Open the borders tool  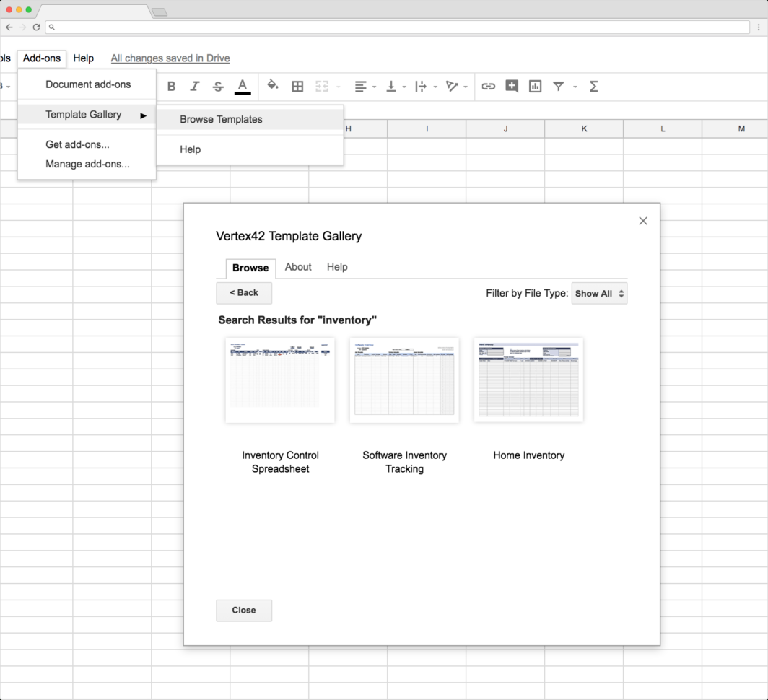pos(297,86)
